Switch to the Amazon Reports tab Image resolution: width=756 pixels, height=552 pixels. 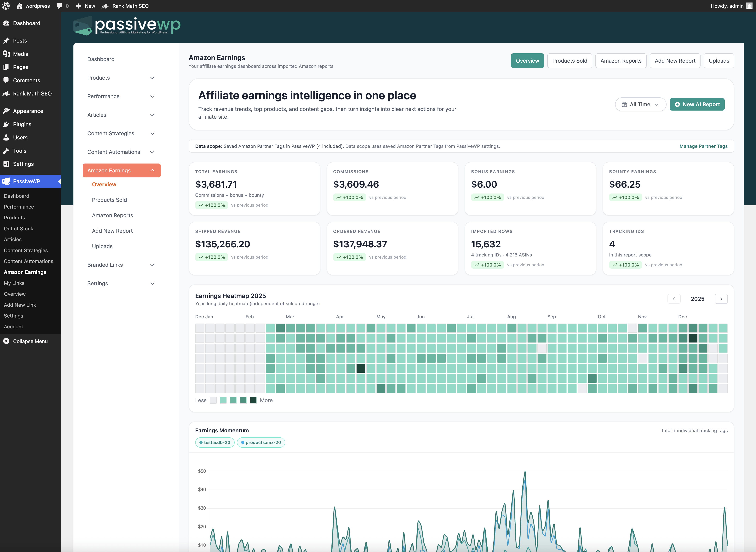pyautogui.click(x=621, y=60)
